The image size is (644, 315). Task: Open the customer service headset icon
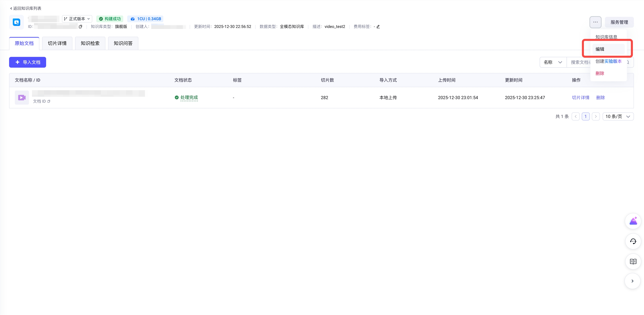point(633,241)
